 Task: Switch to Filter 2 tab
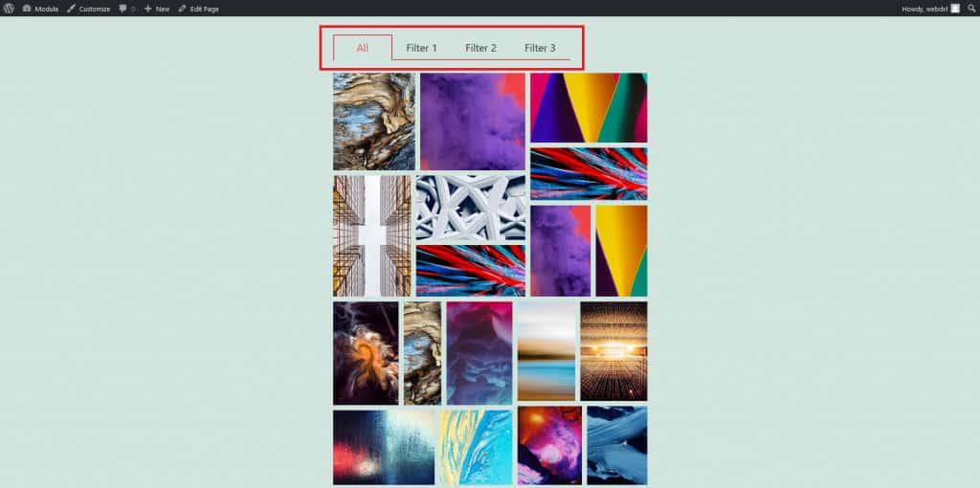[x=480, y=48]
